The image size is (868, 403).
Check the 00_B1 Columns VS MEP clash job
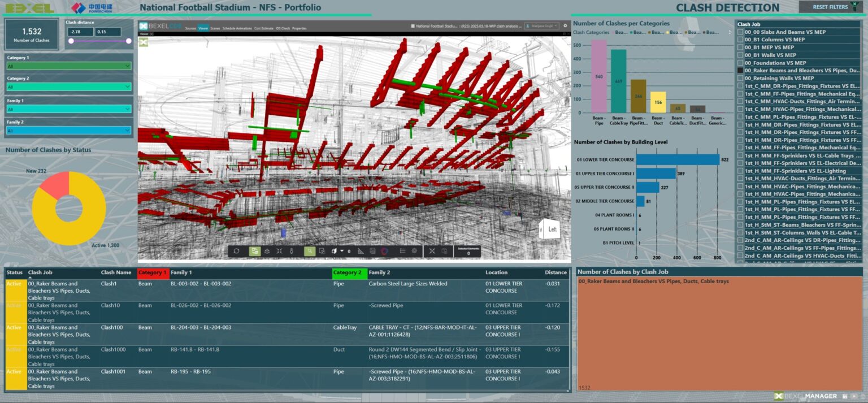point(740,40)
